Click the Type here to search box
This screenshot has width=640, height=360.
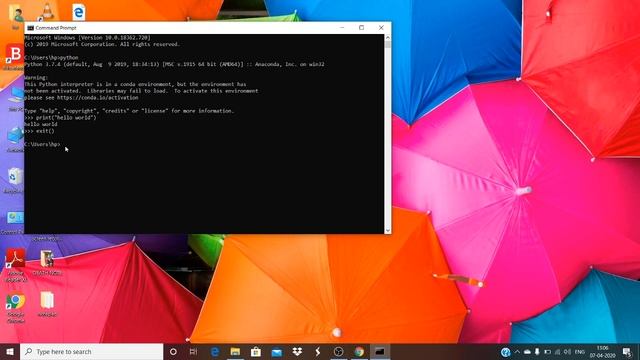tap(91, 351)
